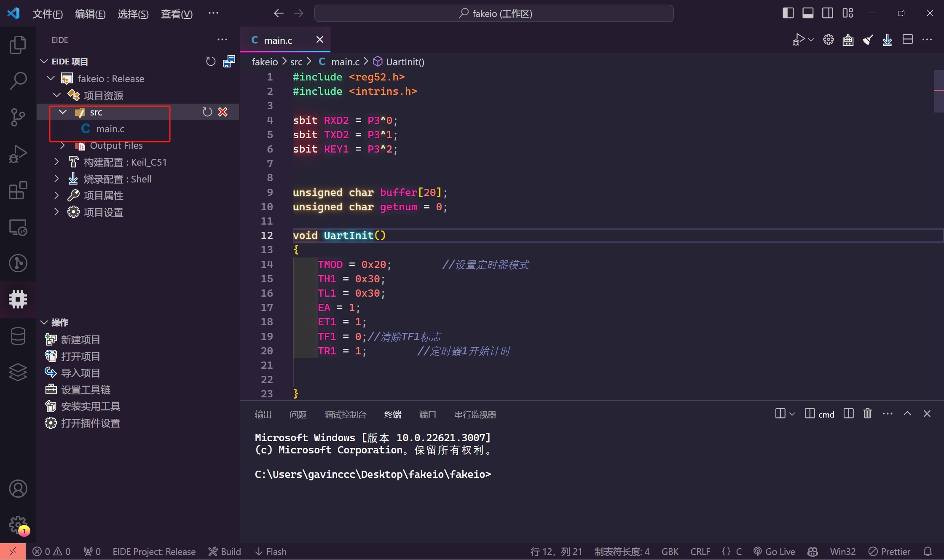Customize layout button in title bar

pyautogui.click(x=847, y=13)
